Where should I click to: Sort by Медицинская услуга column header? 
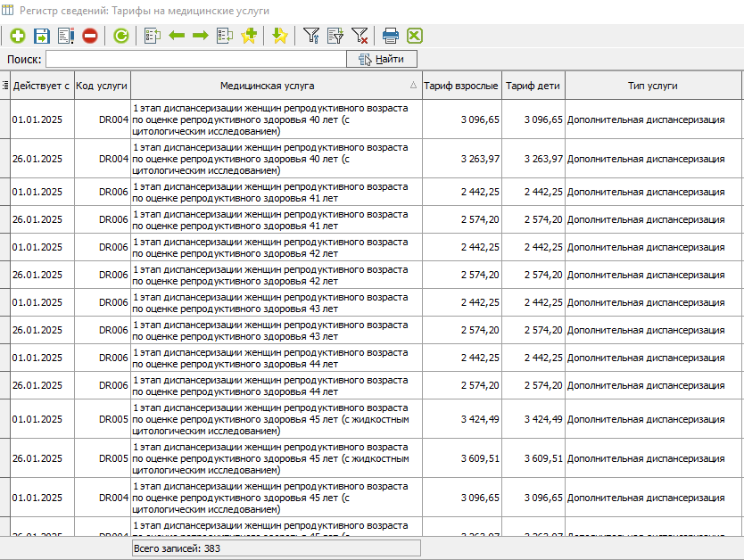268,86
